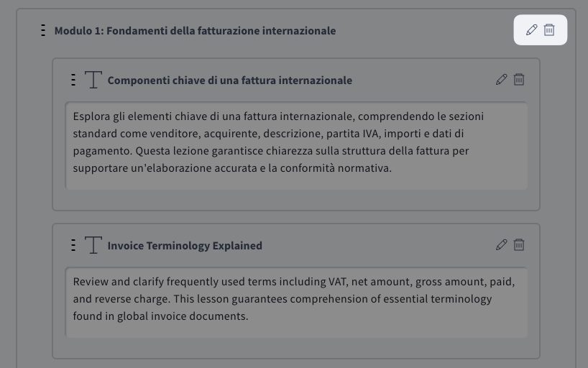Edit Modulo 1 with the pencil icon
Screen dimensions: 588x368
[532, 30]
